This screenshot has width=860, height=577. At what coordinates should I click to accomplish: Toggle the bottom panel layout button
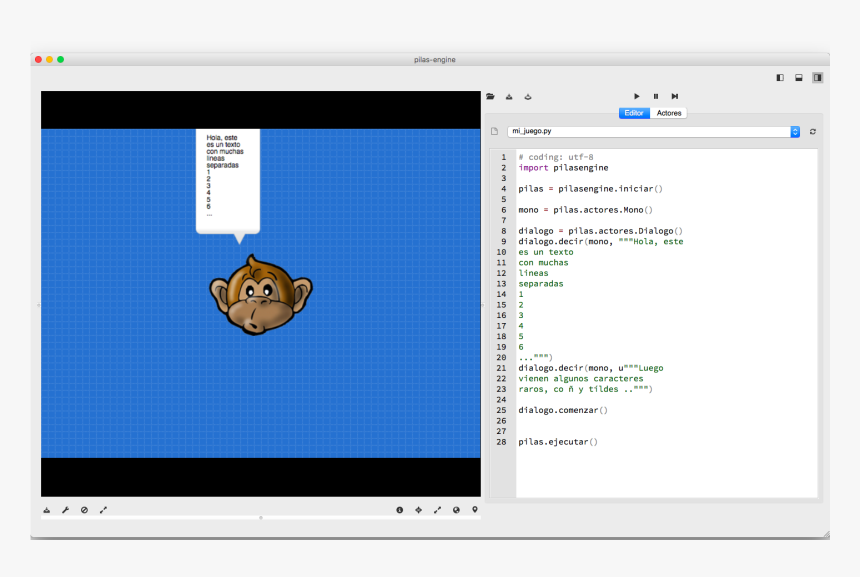pyautogui.click(x=799, y=77)
